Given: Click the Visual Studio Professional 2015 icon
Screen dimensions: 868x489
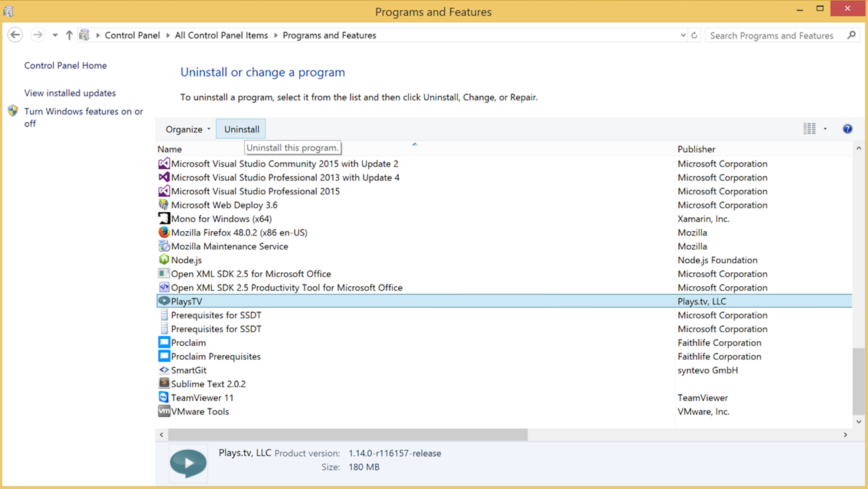Looking at the screenshot, I should [x=164, y=191].
